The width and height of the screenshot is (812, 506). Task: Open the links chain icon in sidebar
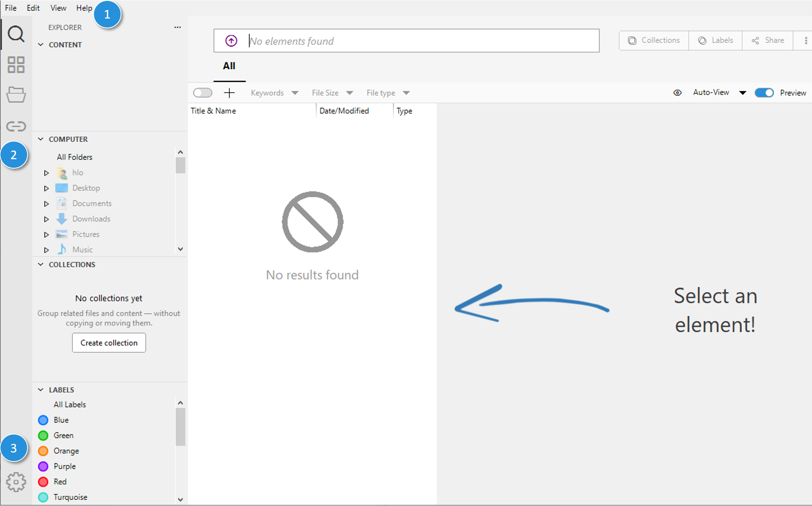16,126
